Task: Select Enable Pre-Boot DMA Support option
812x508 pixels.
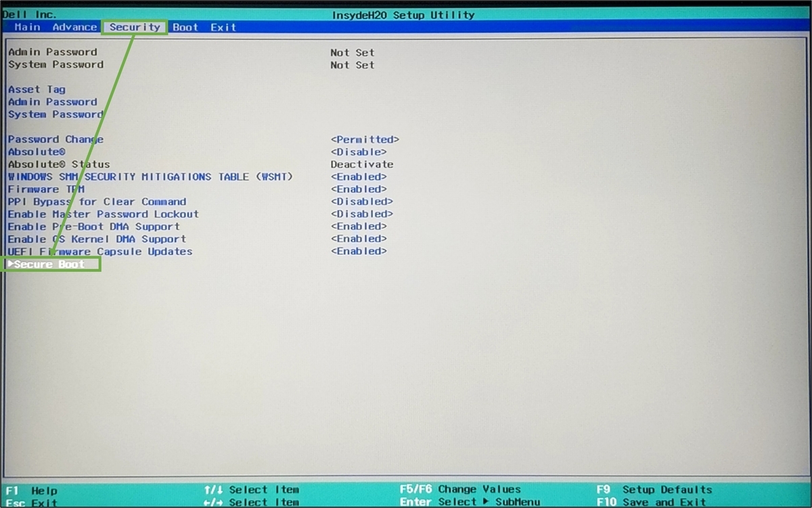Action: pyautogui.click(x=93, y=227)
